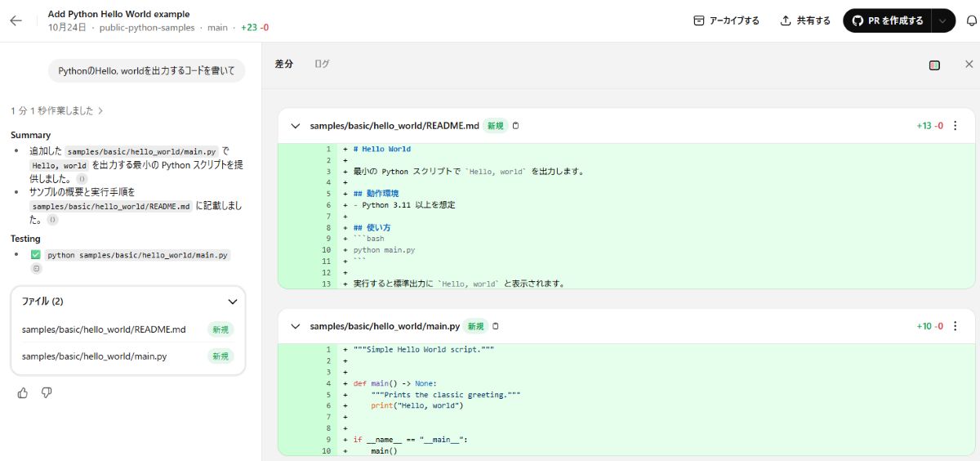Collapse the ファイル (2) file list
Image resolution: width=980 pixels, height=461 pixels.
(x=233, y=302)
